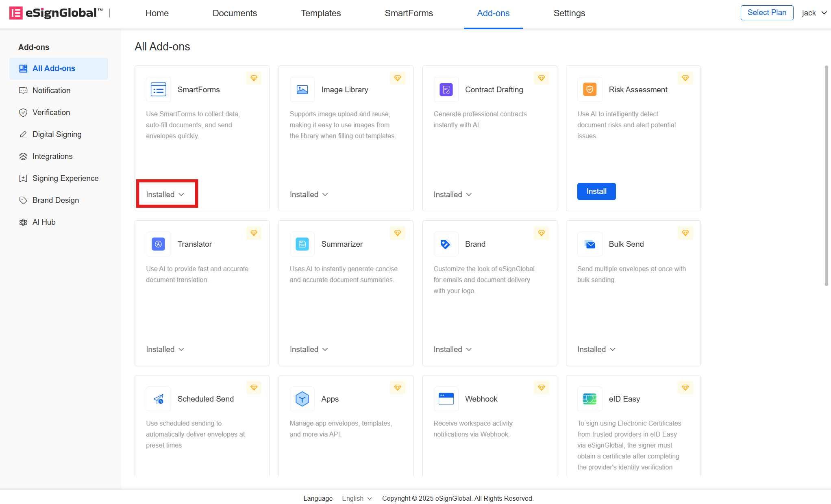The image size is (831, 504).
Task: Click the SmartForms add-on icon
Action: click(x=158, y=89)
